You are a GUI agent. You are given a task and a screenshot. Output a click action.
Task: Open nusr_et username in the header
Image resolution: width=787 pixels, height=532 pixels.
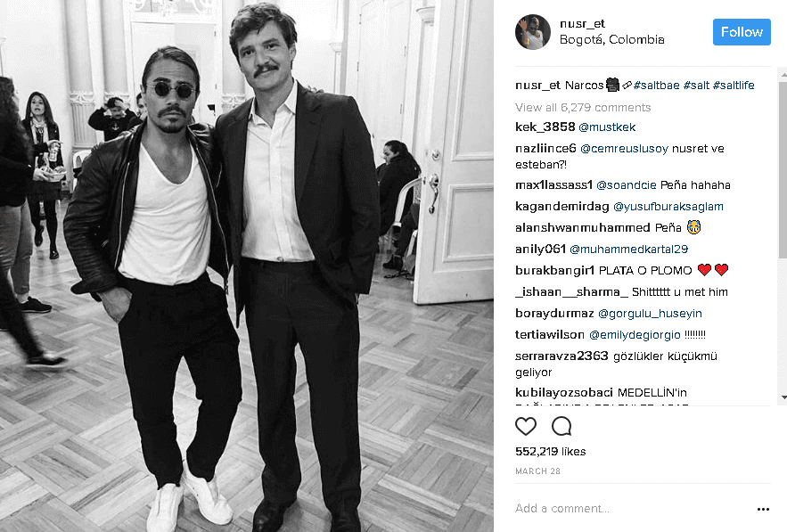pos(582,23)
